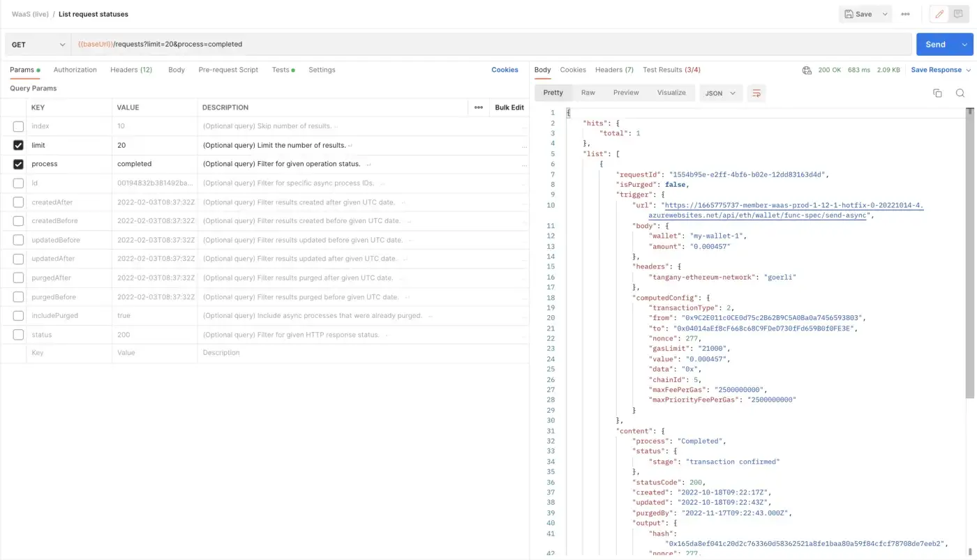Image resolution: width=977 pixels, height=560 pixels.
Task: Click the empty Key field in new row
Action: 69,353
